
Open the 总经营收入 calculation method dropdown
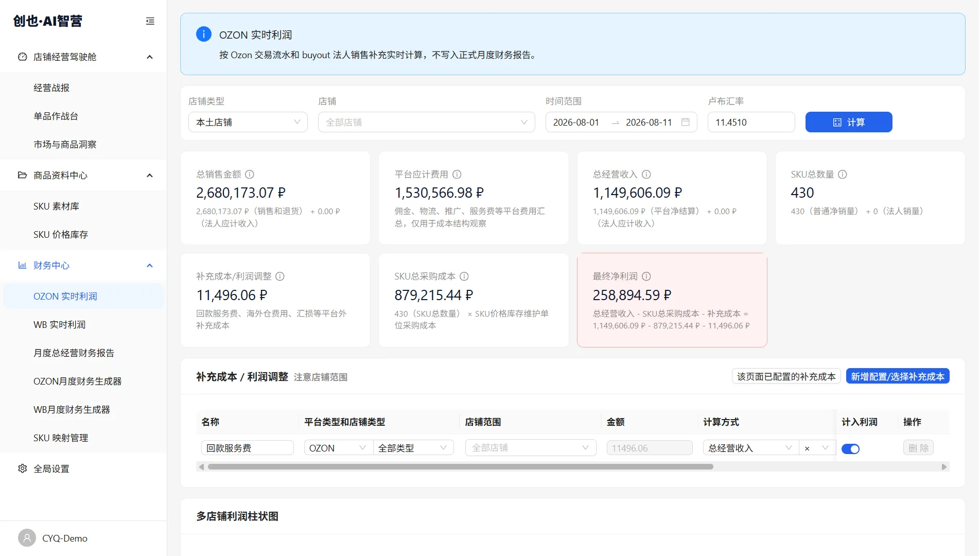[750, 448]
